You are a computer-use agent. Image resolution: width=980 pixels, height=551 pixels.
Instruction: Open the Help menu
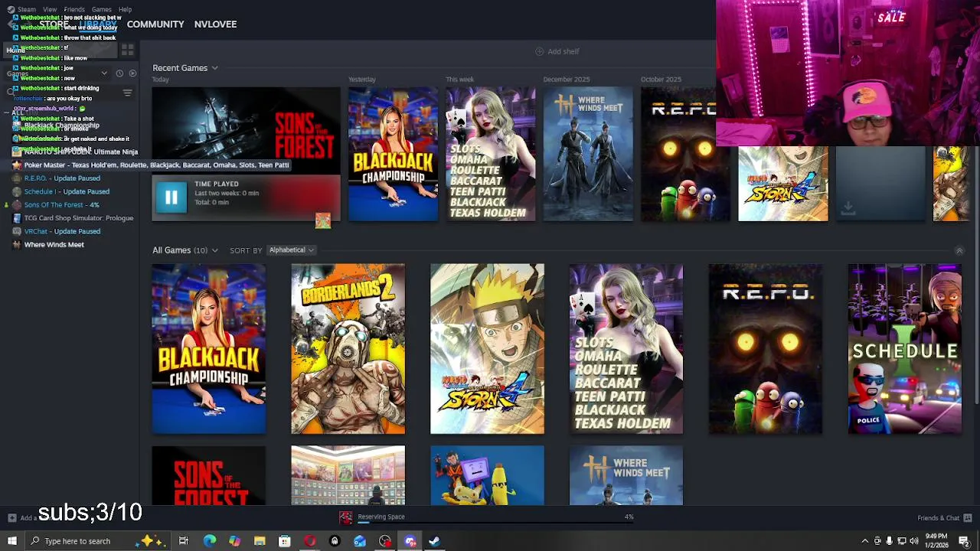pyautogui.click(x=125, y=9)
